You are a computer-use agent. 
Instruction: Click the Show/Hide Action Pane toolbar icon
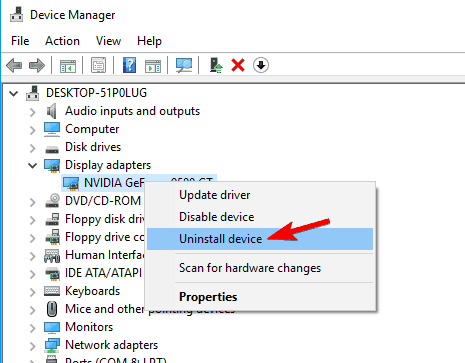[153, 65]
